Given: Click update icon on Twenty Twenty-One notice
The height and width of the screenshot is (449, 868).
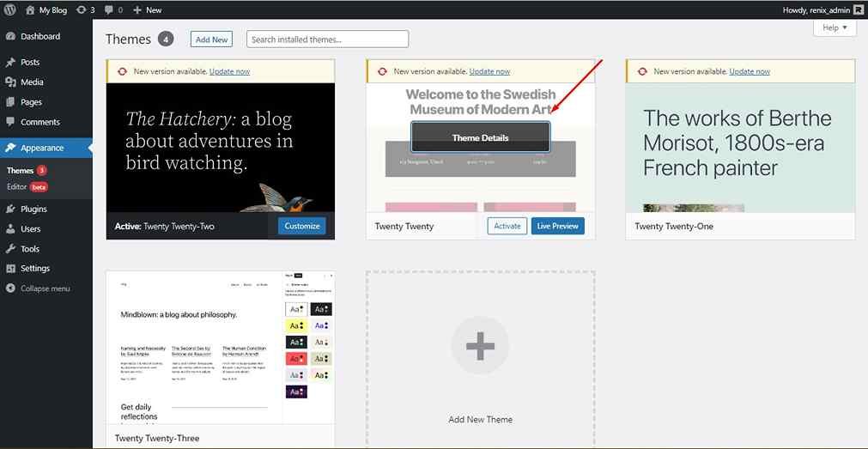Looking at the screenshot, I should 643,71.
